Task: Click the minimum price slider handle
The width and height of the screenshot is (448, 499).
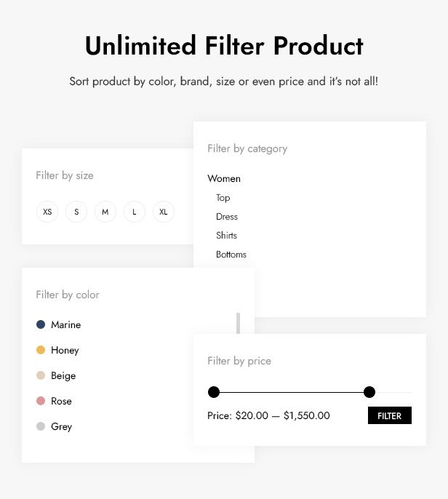Action: (x=214, y=392)
